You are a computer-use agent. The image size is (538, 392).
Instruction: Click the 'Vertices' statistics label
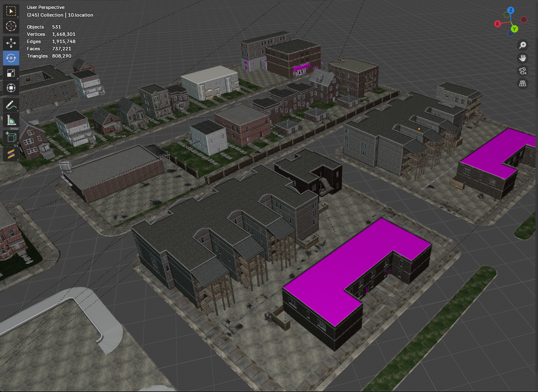pyautogui.click(x=36, y=34)
